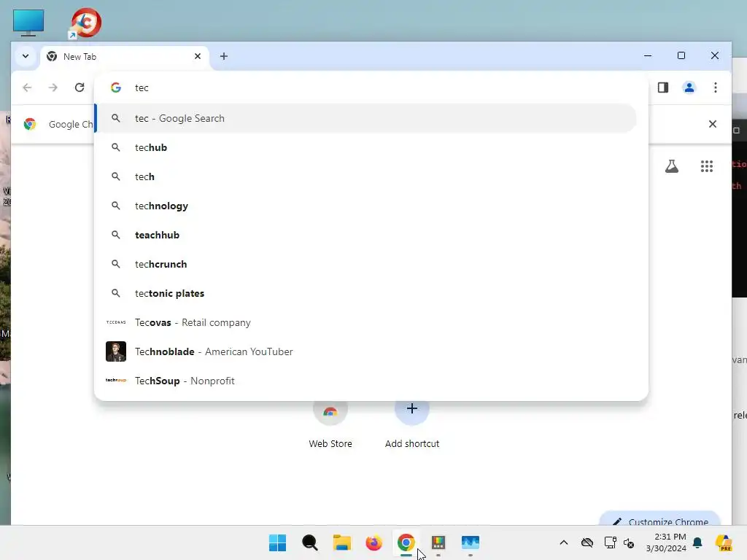Click the address bar containing 'tec'

pyautogui.click(x=371, y=87)
